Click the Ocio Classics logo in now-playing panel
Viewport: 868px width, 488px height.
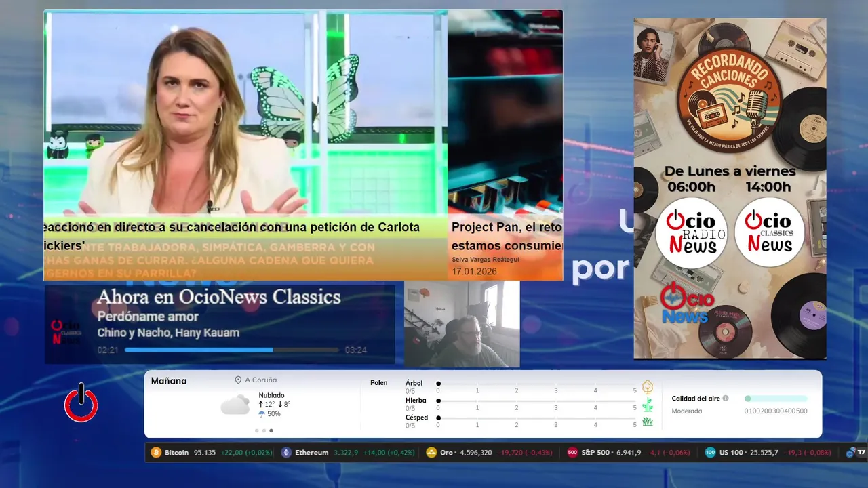pyautogui.click(x=66, y=331)
